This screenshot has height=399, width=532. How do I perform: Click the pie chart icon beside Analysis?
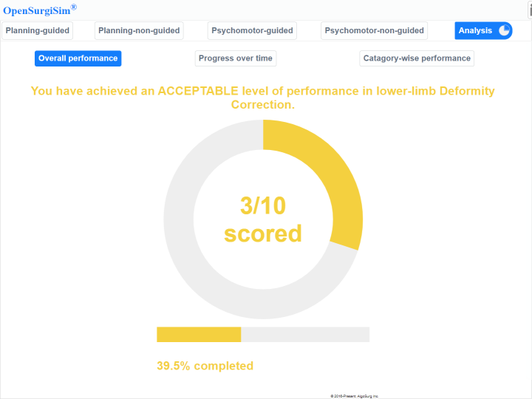point(505,30)
